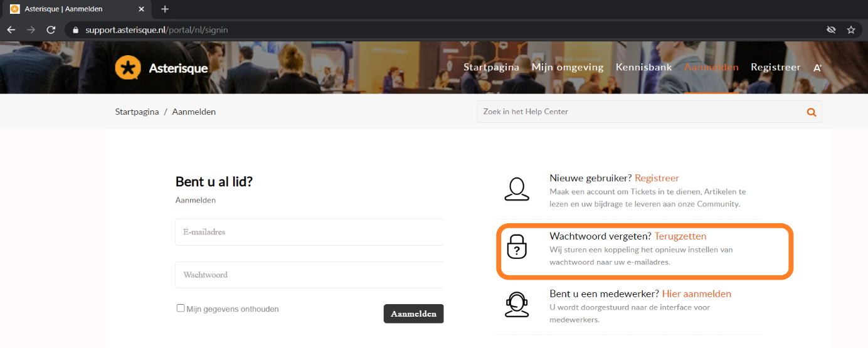Click the padlock forgot-password icon
This screenshot has width=868, height=348.
pyautogui.click(x=516, y=248)
